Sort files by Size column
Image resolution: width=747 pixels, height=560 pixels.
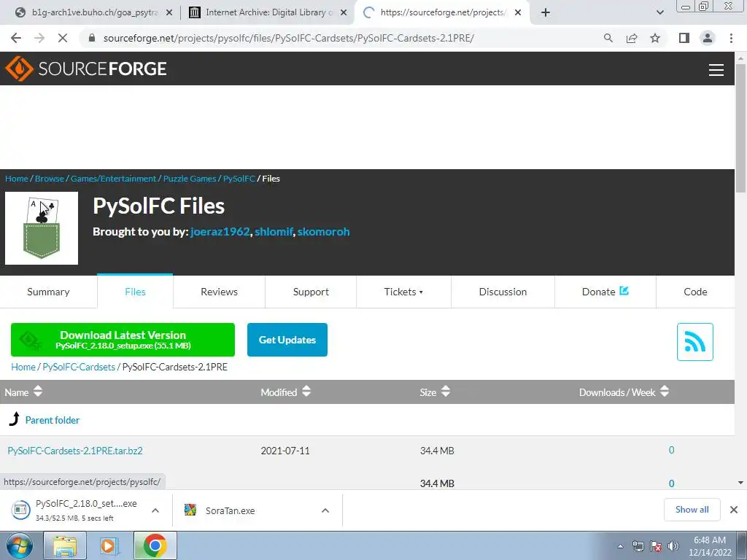tap(435, 392)
